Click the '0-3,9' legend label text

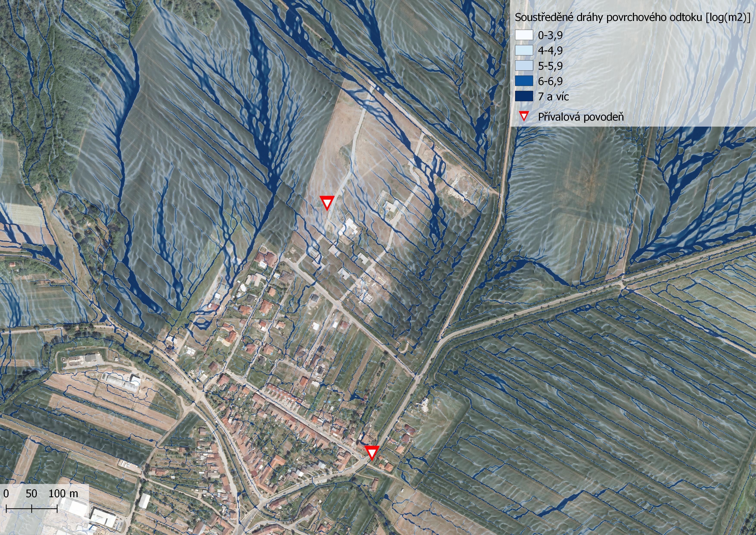point(550,35)
